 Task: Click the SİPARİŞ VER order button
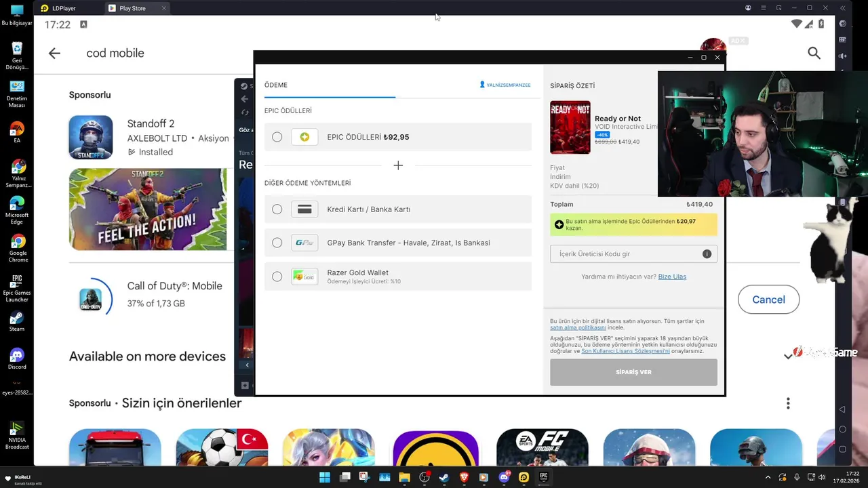coord(633,372)
